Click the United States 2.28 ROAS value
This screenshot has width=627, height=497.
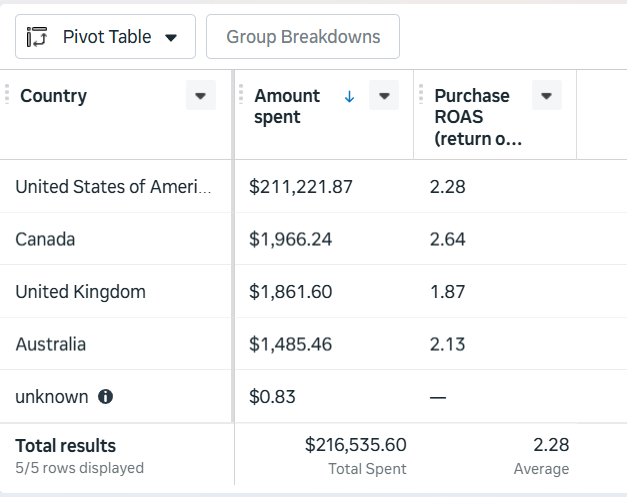click(x=447, y=187)
